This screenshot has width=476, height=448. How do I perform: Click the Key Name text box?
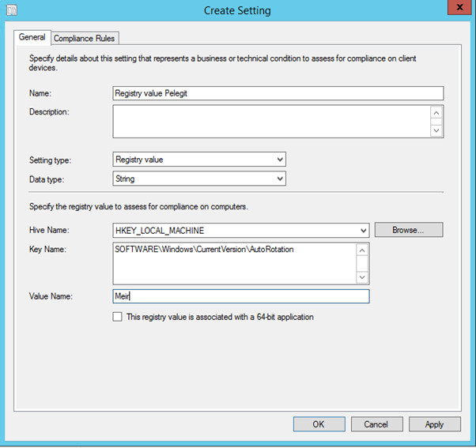click(x=234, y=264)
